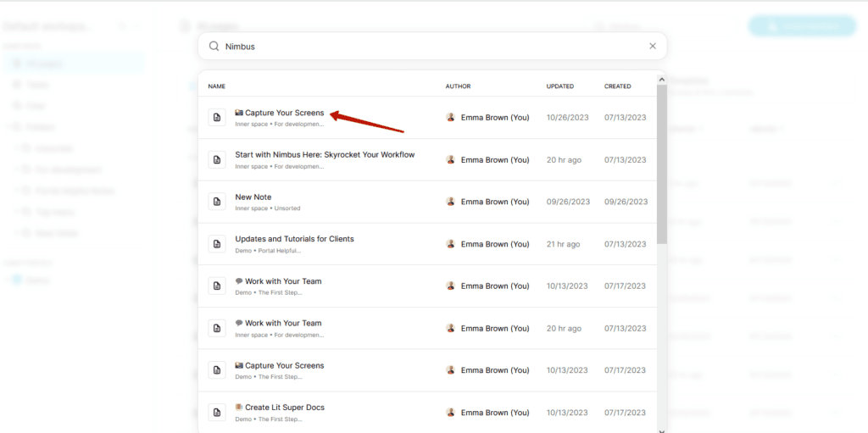This screenshot has height=433, width=868.
Task: Sort results by the NAME column header
Action: tap(217, 86)
